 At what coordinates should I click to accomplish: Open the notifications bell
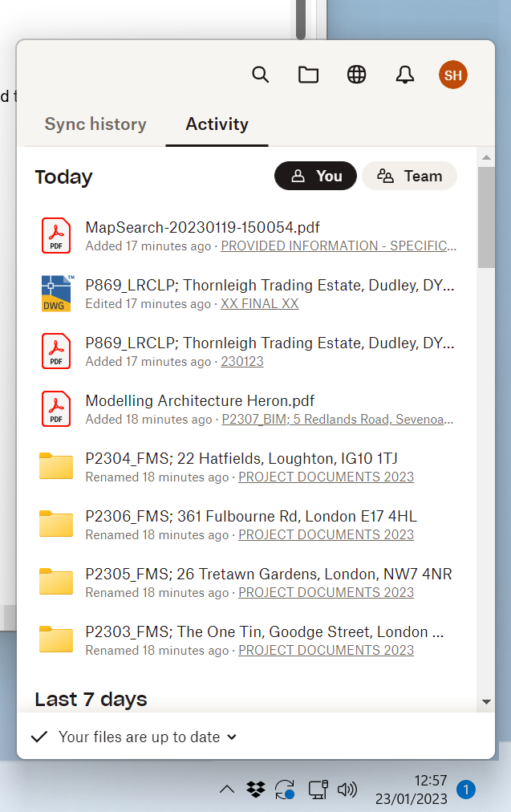pos(405,75)
